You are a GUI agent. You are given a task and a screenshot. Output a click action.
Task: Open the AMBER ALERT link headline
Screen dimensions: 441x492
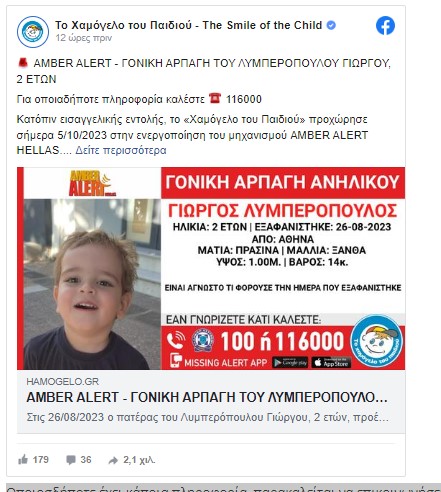pyautogui.click(x=207, y=397)
